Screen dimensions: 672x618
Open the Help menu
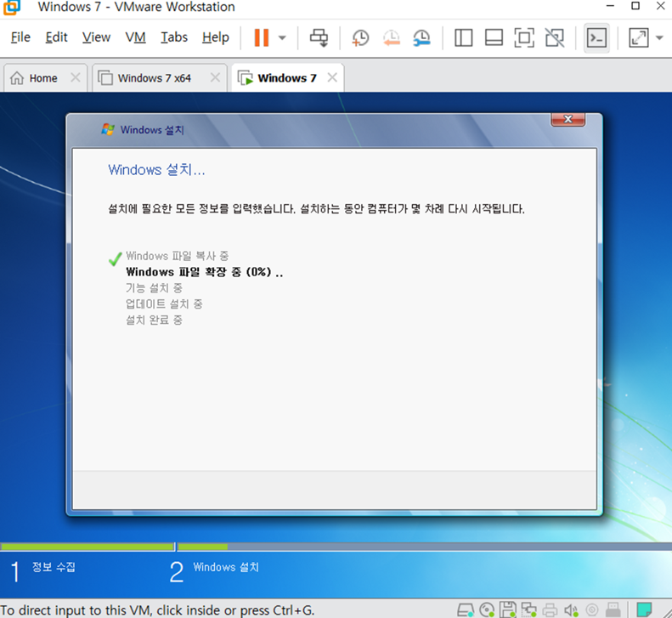(x=216, y=37)
